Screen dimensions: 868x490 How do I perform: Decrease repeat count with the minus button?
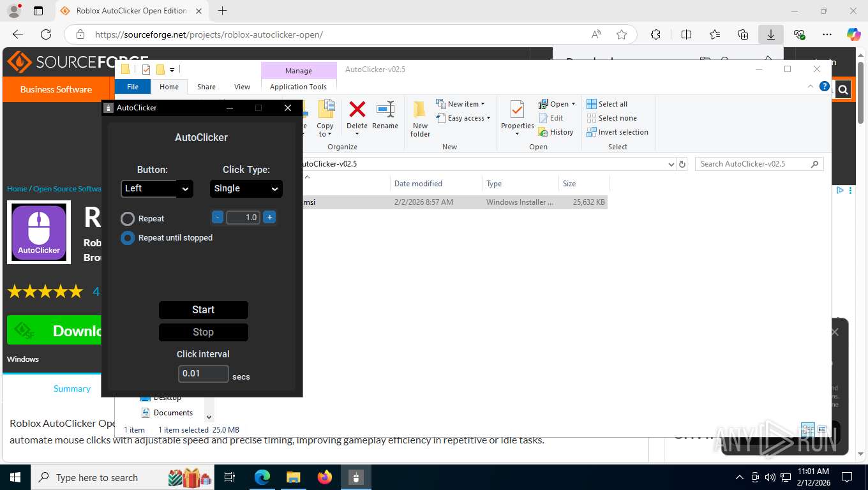pos(217,218)
